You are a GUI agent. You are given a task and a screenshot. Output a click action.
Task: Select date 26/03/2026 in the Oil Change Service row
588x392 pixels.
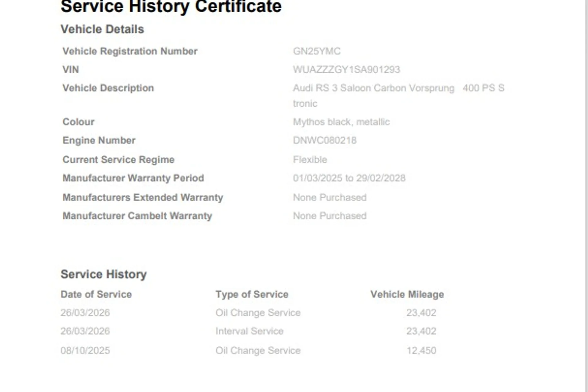pos(85,313)
